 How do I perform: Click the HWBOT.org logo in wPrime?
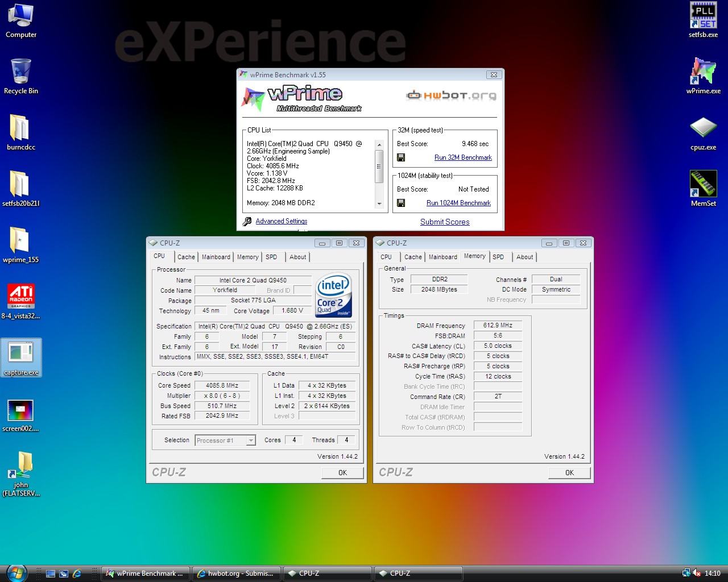[452, 95]
